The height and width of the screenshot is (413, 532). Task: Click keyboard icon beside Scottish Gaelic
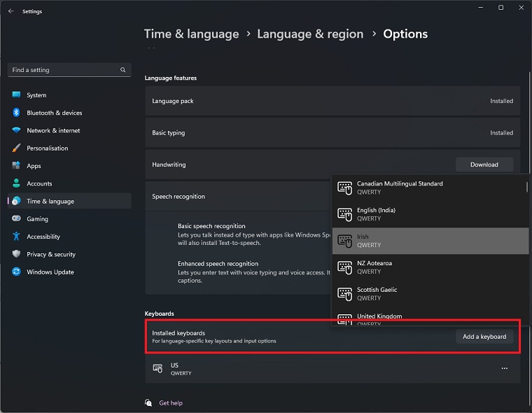click(x=344, y=294)
